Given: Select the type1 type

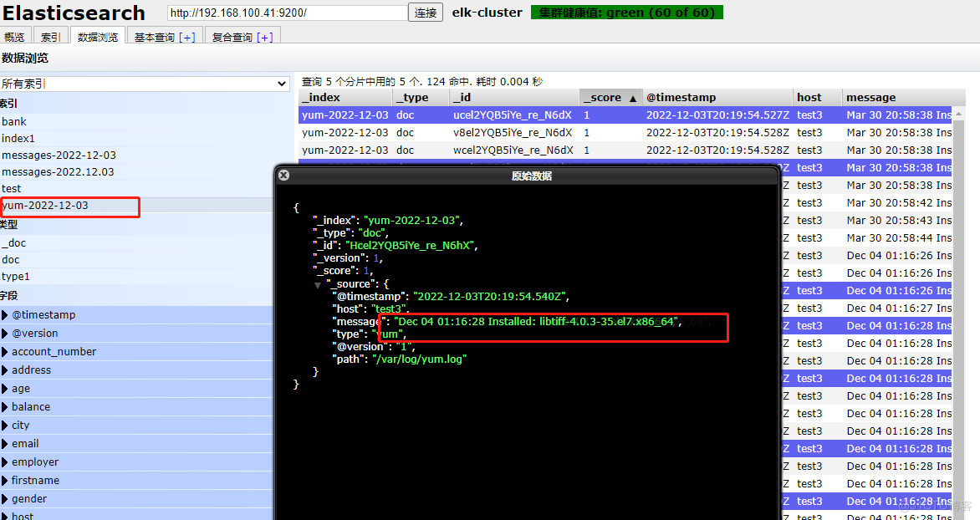Looking at the screenshot, I should coord(16,277).
